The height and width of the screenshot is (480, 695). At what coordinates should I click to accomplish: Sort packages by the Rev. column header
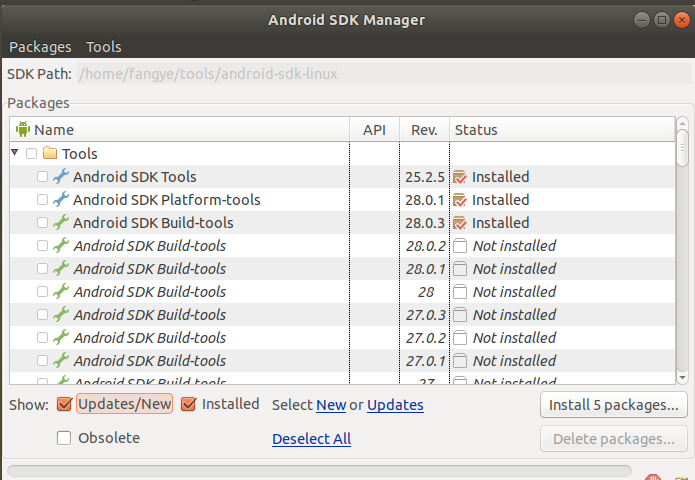(424, 130)
